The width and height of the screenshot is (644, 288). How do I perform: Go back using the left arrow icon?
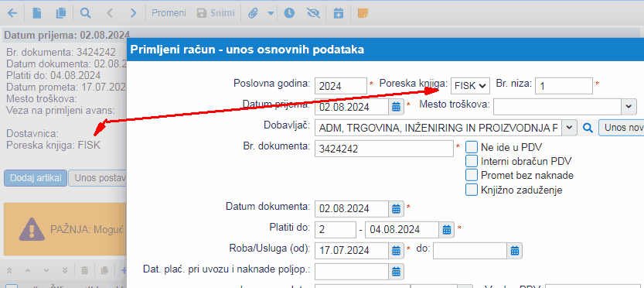[x=12, y=13]
